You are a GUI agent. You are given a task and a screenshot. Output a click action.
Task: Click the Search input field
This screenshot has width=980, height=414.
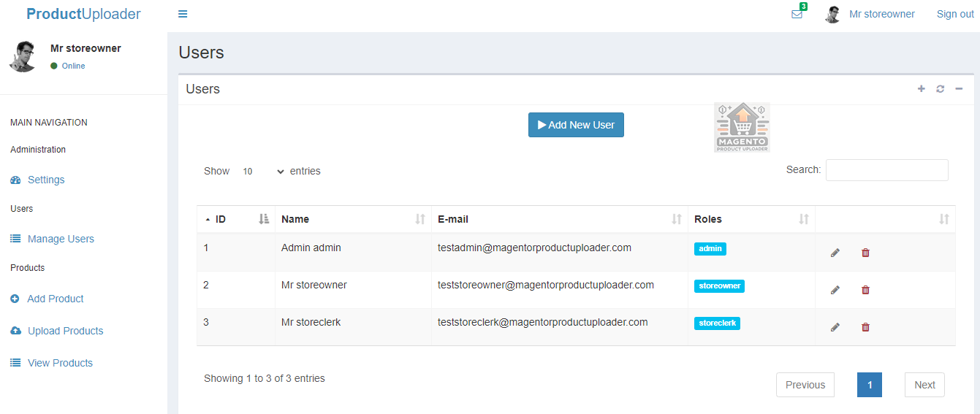tap(886, 170)
